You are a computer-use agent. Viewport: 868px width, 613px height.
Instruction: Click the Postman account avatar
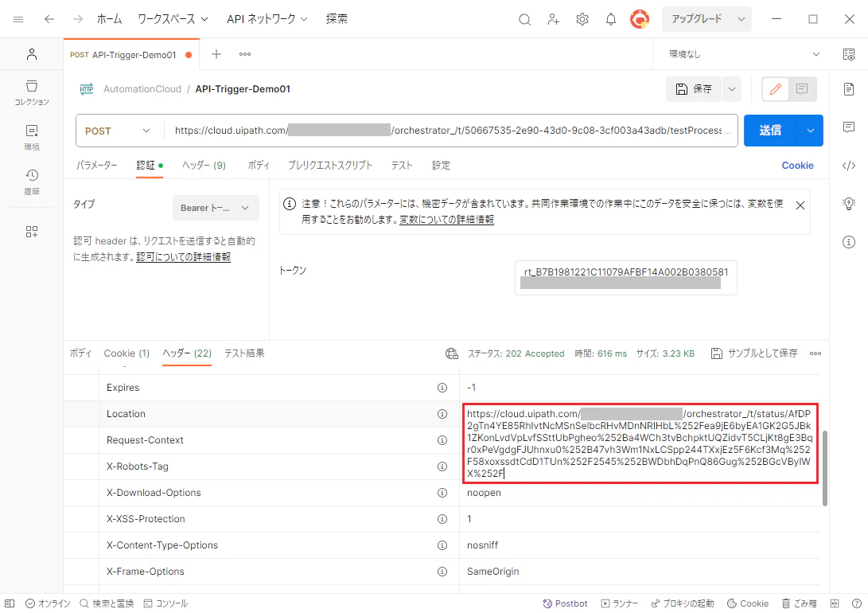[x=640, y=19]
